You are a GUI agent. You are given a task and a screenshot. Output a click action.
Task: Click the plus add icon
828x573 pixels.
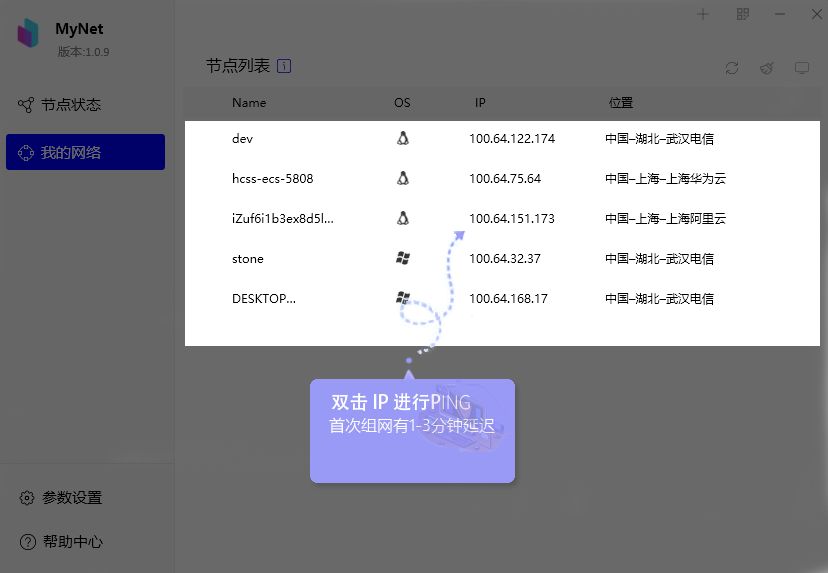[703, 14]
